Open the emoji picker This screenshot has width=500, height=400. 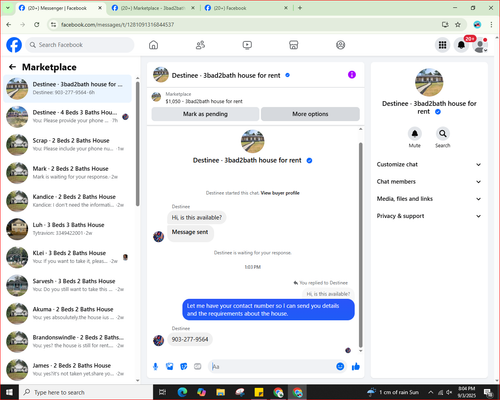[340, 366]
